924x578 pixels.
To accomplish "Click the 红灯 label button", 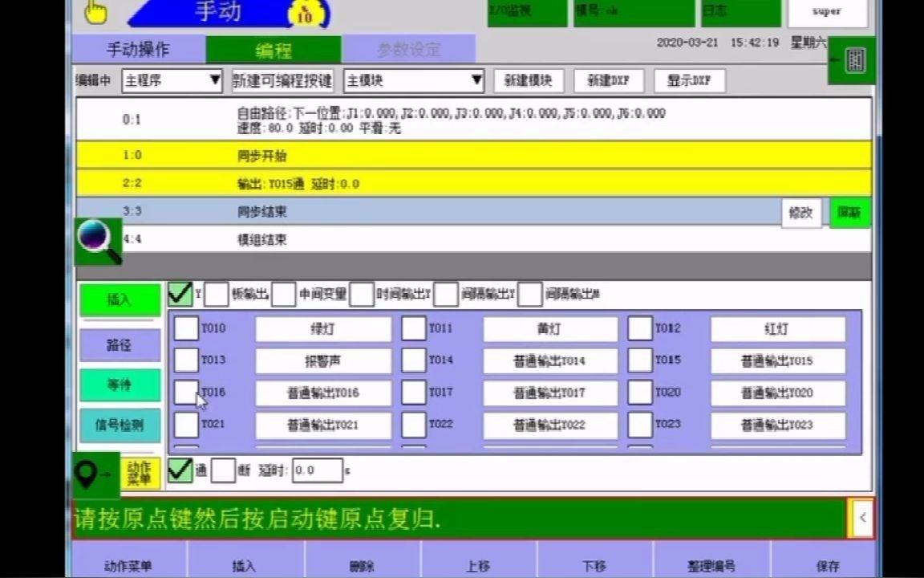I will pos(777,329).
